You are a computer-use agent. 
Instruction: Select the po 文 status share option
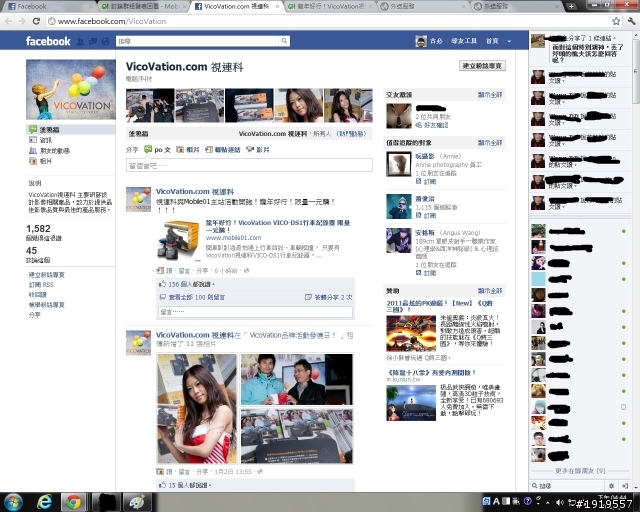158,150
